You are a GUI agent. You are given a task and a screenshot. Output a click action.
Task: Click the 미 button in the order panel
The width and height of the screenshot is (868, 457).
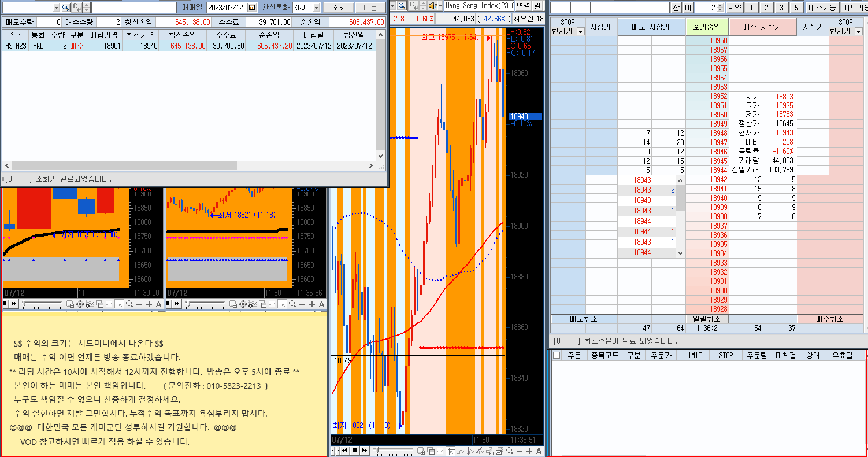tap(688, 8)
